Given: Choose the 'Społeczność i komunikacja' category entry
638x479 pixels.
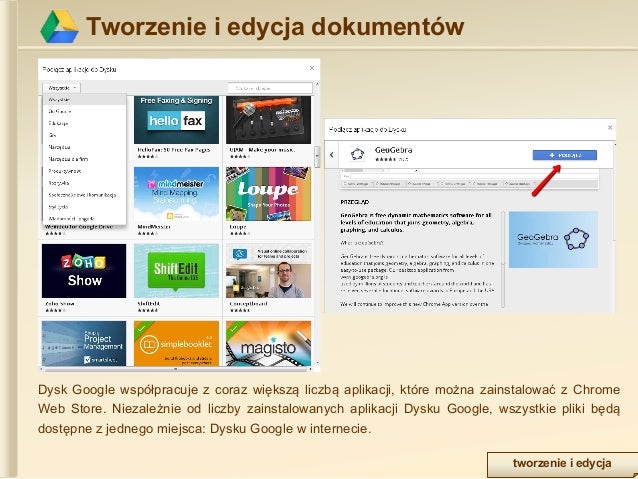Looking at the screenshot, I should pyautogui.click(x=84, y=195).
